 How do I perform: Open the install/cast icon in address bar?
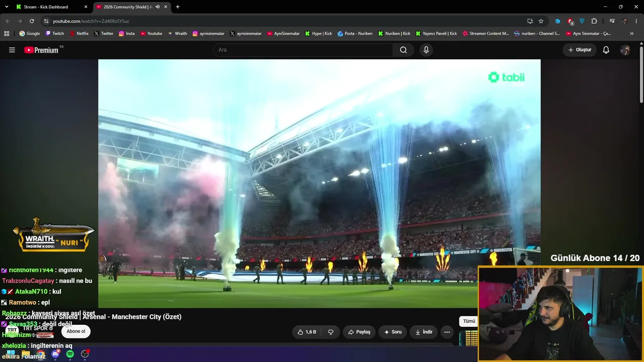coord(530,21)
